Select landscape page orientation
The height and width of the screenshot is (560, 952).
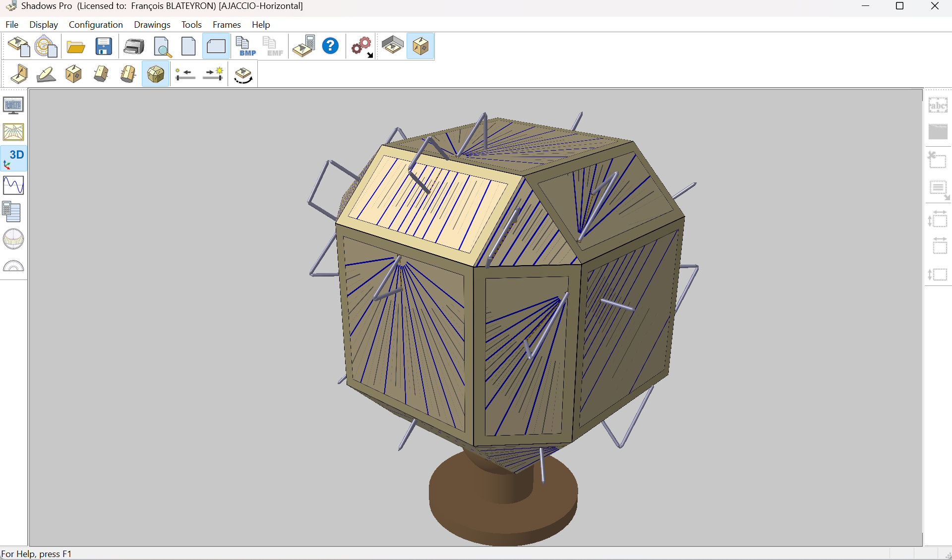coord(216,47)
